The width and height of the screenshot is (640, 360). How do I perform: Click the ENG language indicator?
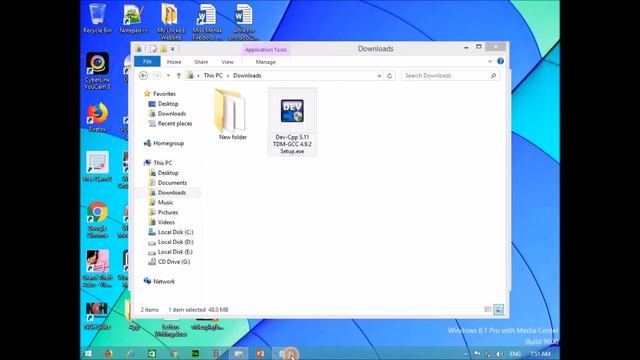[x=515, y=354]
